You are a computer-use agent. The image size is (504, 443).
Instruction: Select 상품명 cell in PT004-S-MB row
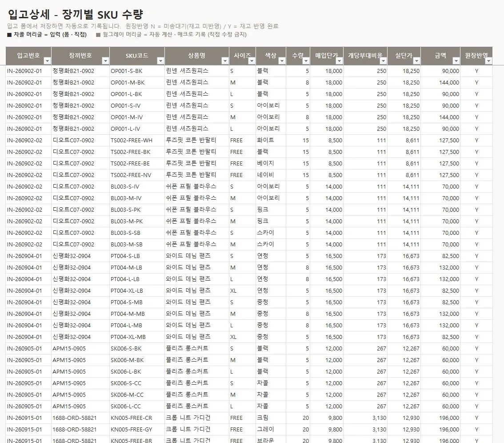pyautogui.click(x=197, y=303)
